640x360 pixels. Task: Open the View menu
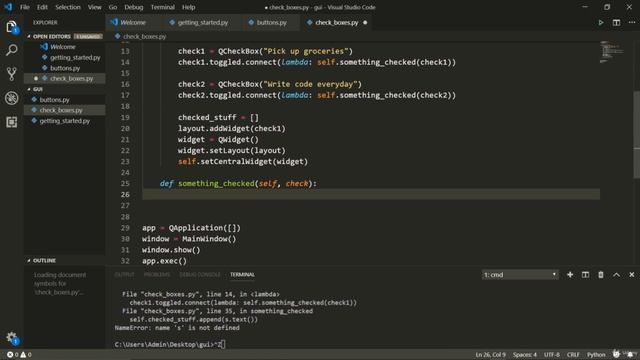pos(95,7)
